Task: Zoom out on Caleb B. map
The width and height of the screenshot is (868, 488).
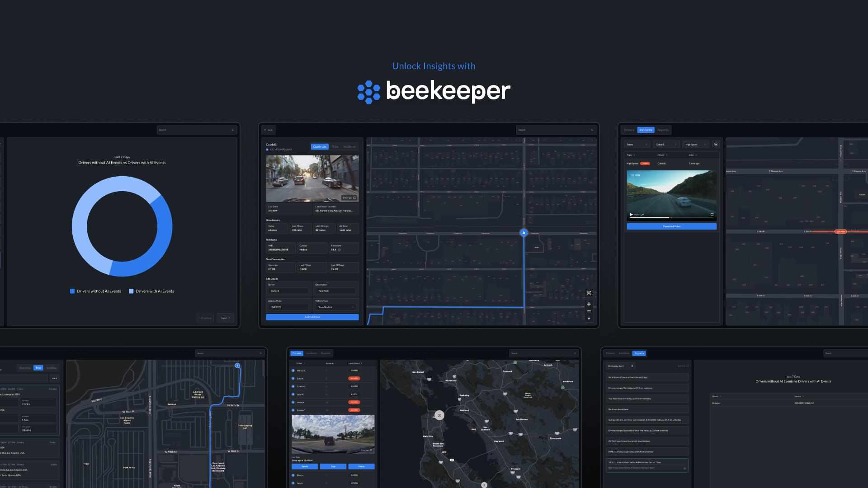Action: point(589,311)
